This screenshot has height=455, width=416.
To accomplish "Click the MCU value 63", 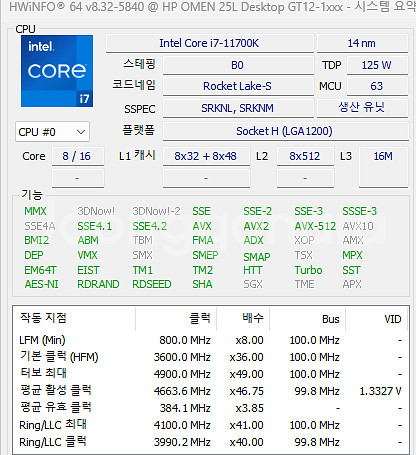I will point(377,86).
